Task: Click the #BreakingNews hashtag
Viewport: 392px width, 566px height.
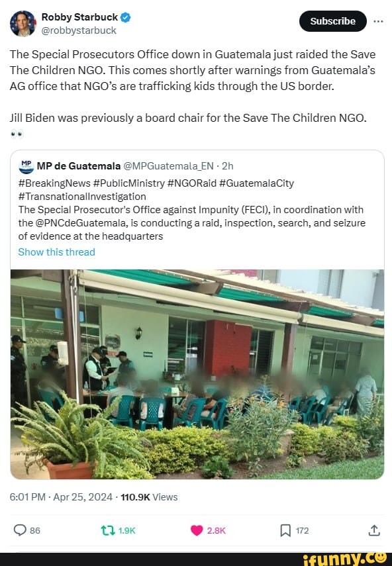Action: (x=52, y=183)
